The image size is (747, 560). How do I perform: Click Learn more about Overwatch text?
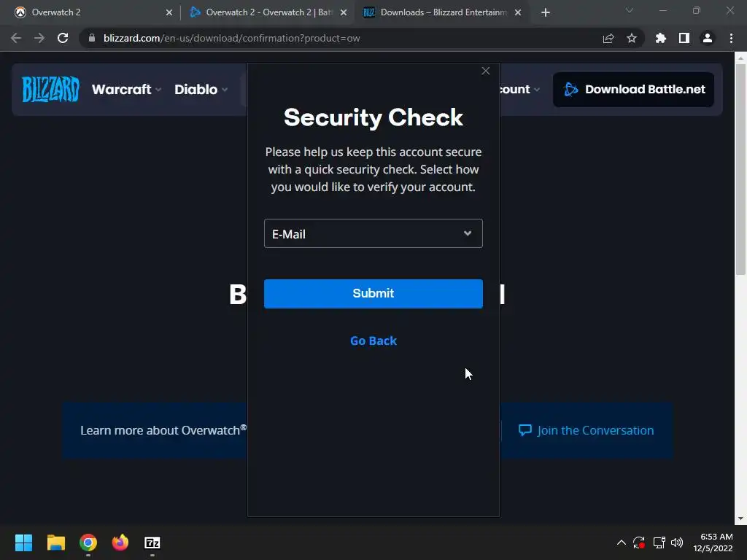pos(163,430)
